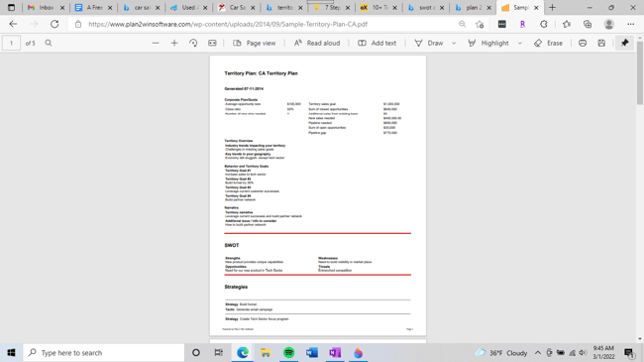
Task: Click the Strategies heading in the PDF
Action: [x=236, y=287]
